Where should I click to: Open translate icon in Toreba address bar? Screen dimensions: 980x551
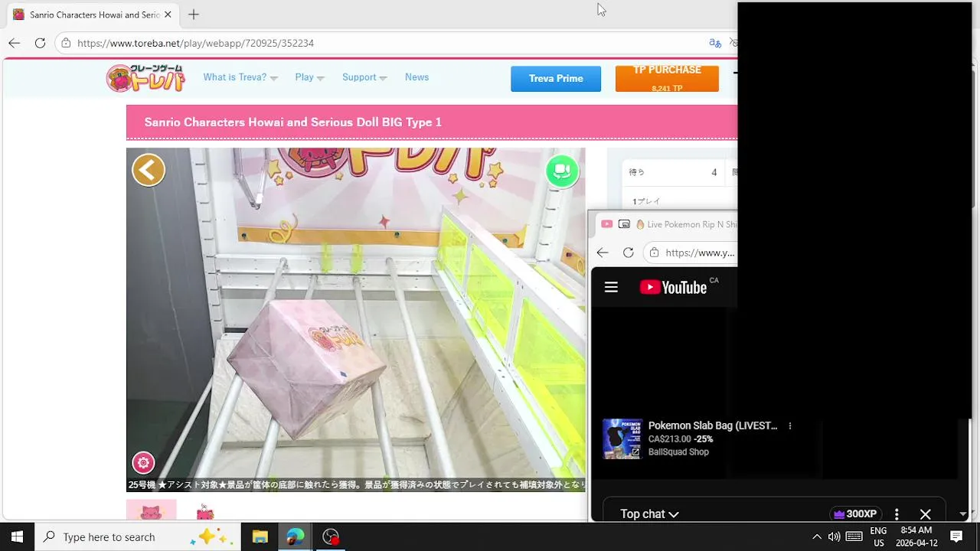click(x=715, y=43)
